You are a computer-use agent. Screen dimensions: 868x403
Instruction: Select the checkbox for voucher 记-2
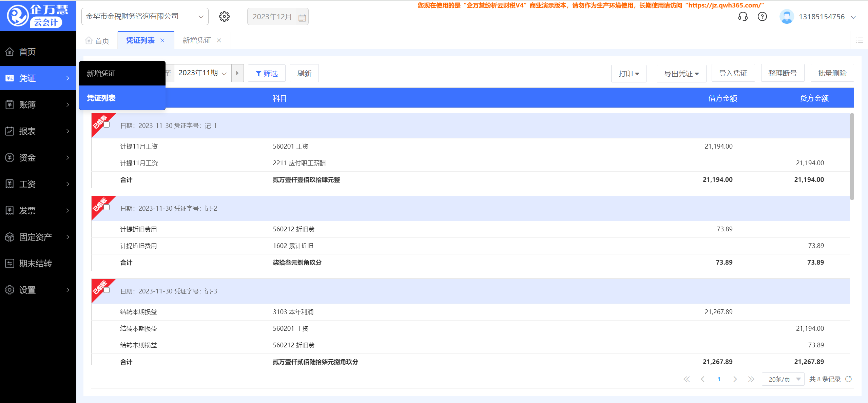coord(107,207)
